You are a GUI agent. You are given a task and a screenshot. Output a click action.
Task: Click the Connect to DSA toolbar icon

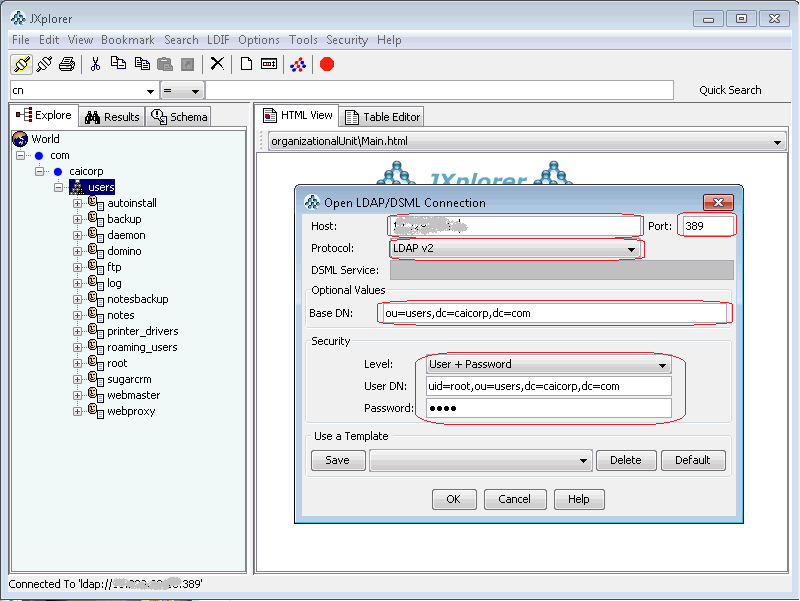click(21, 64)
